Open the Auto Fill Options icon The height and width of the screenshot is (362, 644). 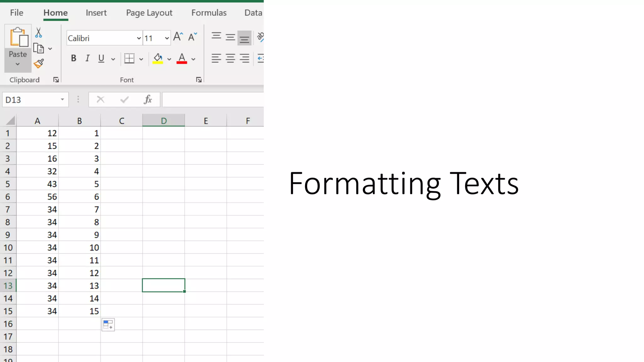click(x=108, y=325)
